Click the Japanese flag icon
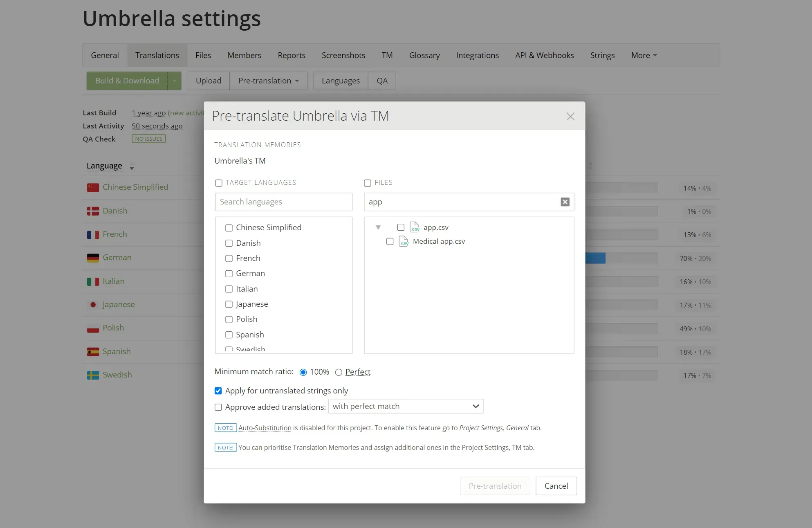Screen dimensions: 812x528 (93, 305)
